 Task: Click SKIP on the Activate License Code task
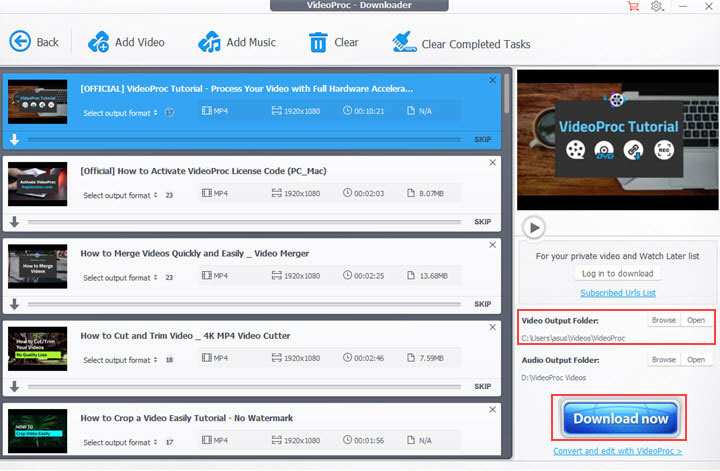483,222
